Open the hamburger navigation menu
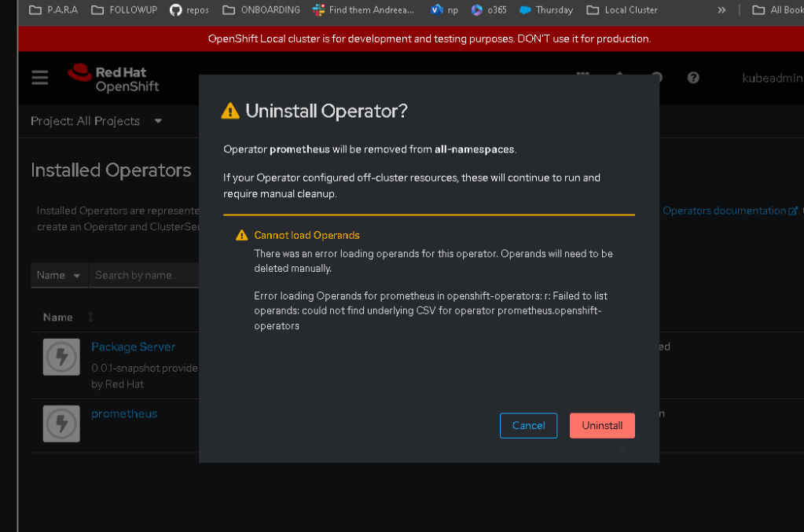The height and width of the screenshot is (532, 804). pyautogui.click(x=39, y=78)
